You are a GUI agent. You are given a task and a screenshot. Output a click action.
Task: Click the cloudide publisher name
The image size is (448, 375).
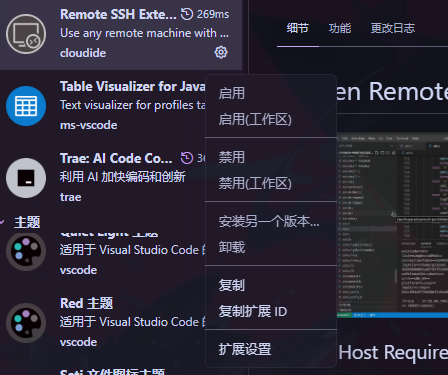(83, 53)
